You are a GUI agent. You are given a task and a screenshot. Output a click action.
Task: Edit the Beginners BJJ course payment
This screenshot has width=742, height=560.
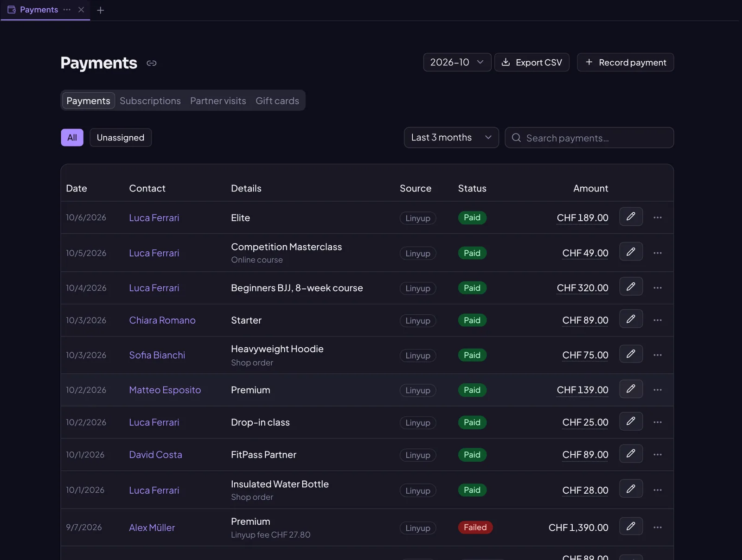pos(631,286)
